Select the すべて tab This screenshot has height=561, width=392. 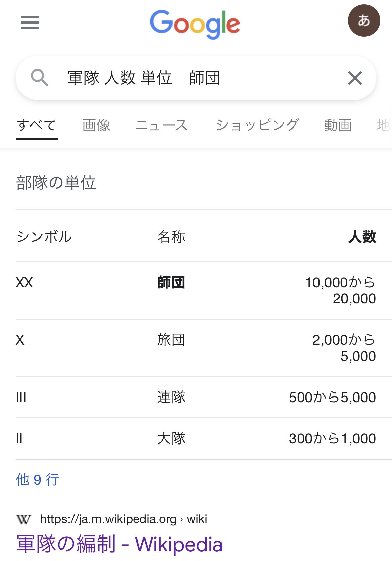click(37, 125)
